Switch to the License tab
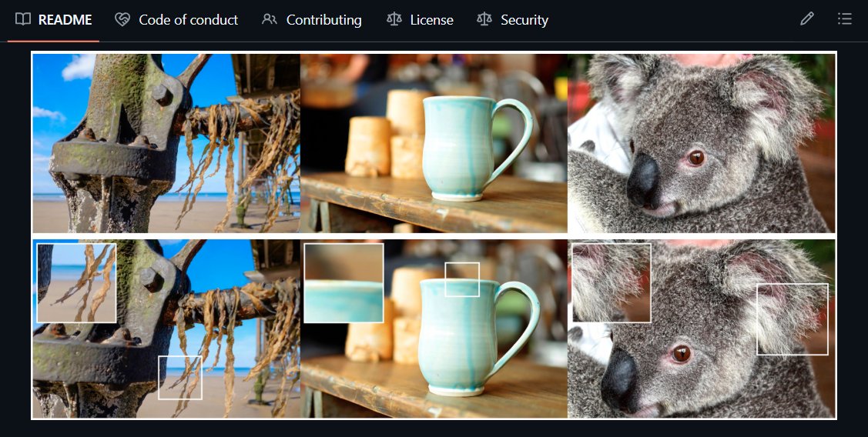Screen dimensions: 868x437 pyautogui.click(x=420, y=20)
